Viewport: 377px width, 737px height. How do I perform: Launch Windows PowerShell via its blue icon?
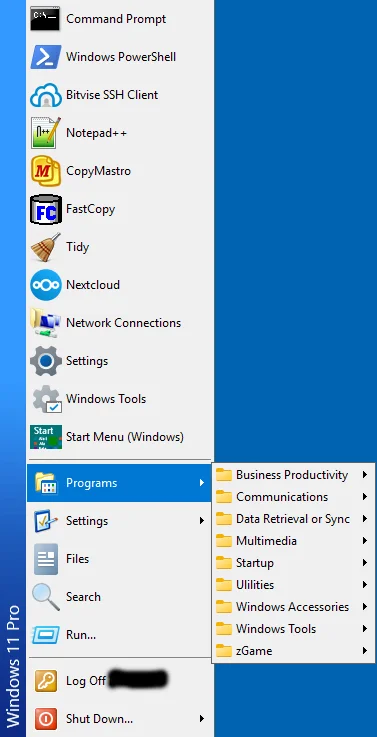pos(46,57)
